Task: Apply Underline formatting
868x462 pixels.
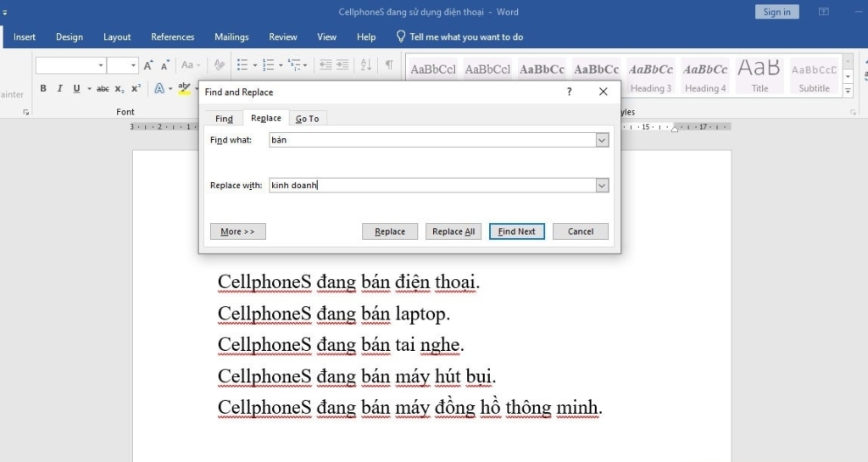Action: (x=76, y=88)
